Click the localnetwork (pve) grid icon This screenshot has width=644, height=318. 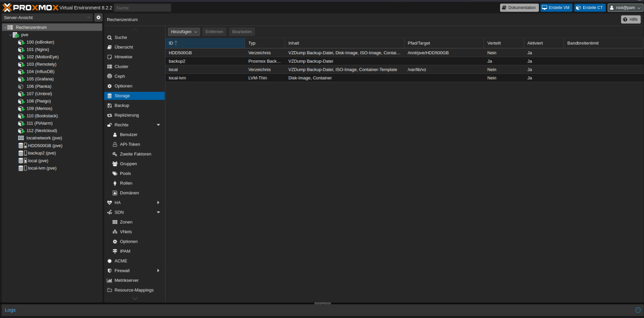21,138
